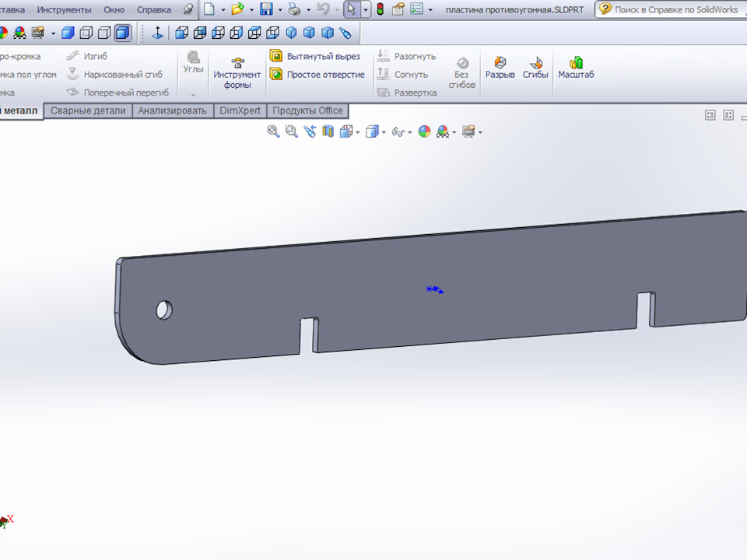Expand view settings dropdown in top toolbar
The image size is (747, 560).
pyautogui.click(x=53, y=33)
